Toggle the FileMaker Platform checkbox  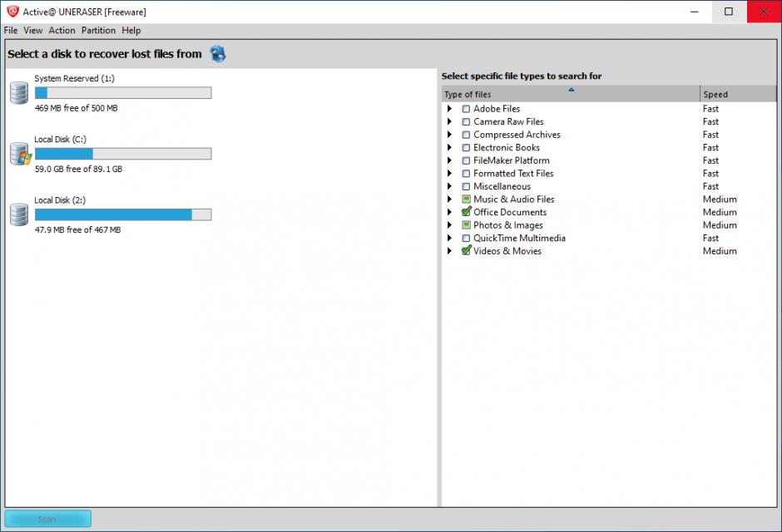coord(466,160)
